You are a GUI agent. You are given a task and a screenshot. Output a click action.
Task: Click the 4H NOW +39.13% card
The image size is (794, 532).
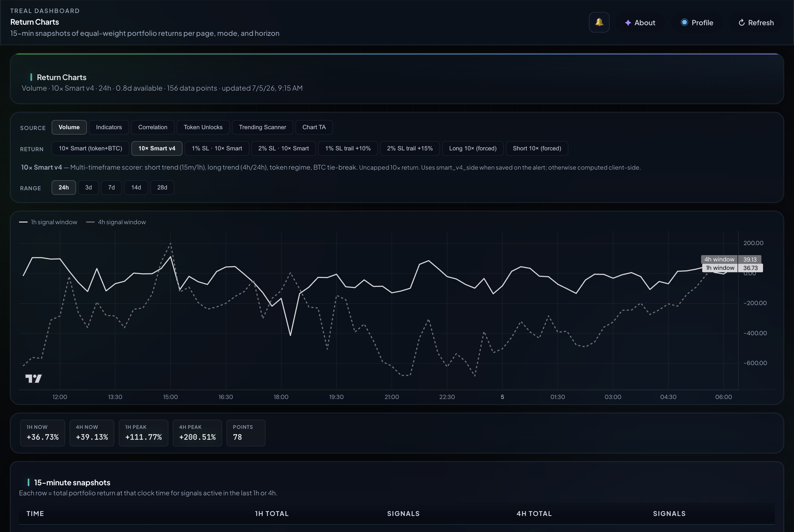(x=92, y=433)
